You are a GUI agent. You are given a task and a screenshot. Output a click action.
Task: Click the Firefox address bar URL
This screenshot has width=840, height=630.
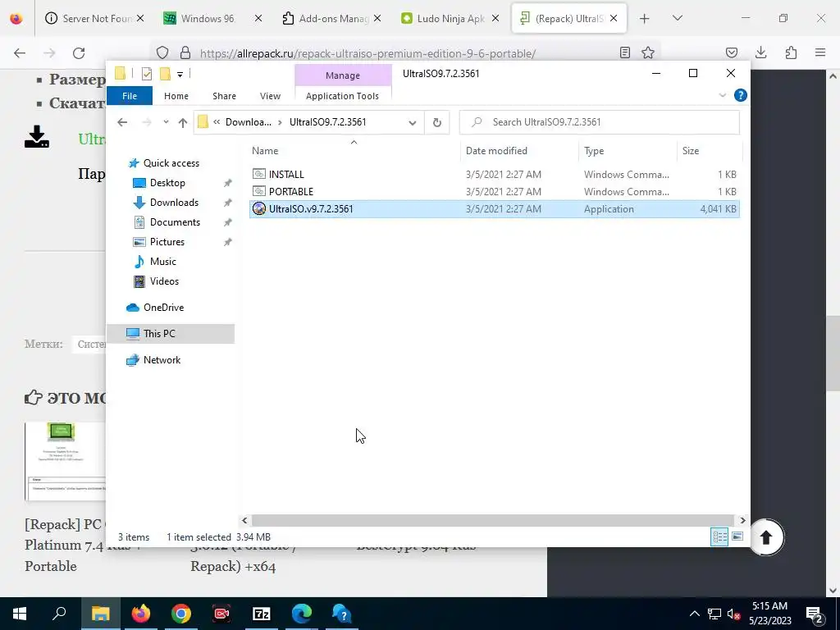[367, 53]
